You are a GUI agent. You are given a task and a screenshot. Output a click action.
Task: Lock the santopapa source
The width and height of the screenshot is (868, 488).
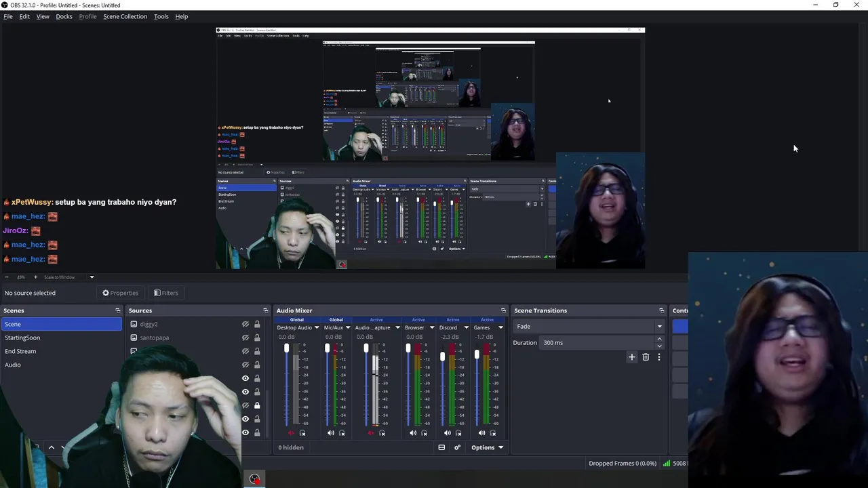257,338
